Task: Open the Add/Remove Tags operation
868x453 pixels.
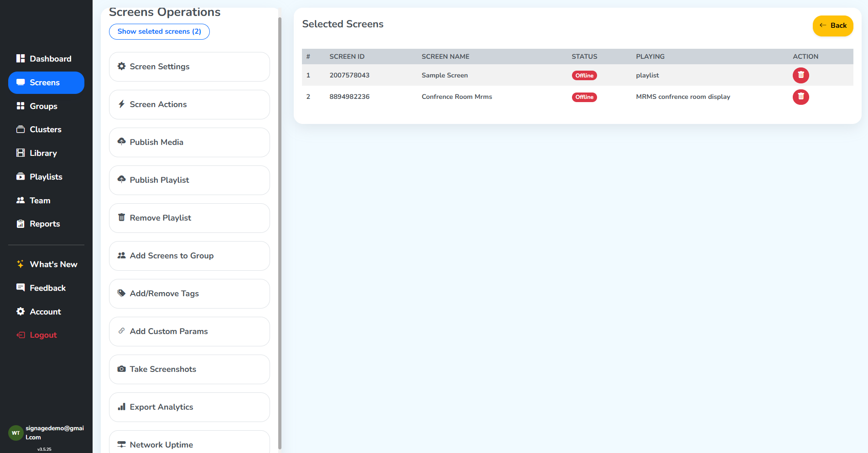Action: tap(189, 293)
